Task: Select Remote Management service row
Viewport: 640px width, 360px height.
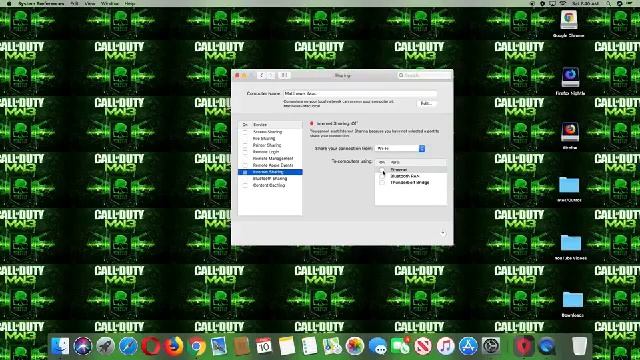Action: pyautogui.click(x=270, y=158)
